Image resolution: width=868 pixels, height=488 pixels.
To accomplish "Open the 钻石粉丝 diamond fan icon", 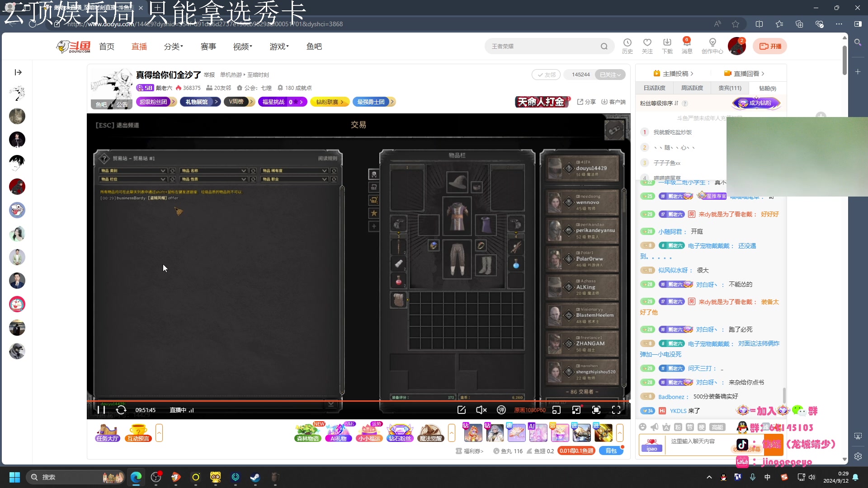I will (x=400, y=433).
